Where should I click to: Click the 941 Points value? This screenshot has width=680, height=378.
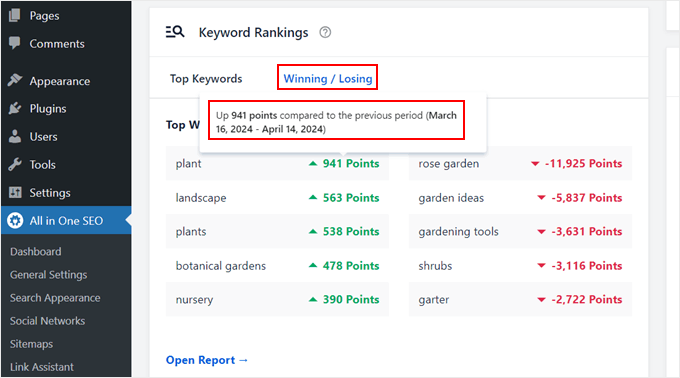[x=351, y=163]
